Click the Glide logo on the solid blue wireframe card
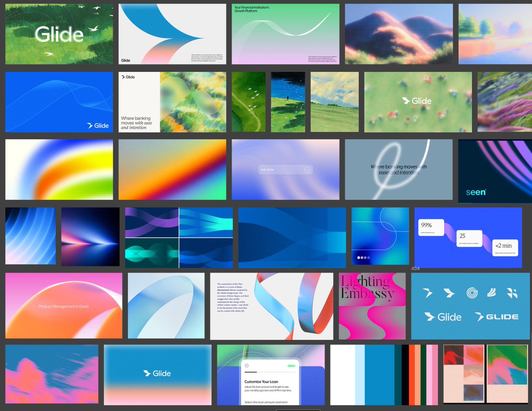 (98, 125)
